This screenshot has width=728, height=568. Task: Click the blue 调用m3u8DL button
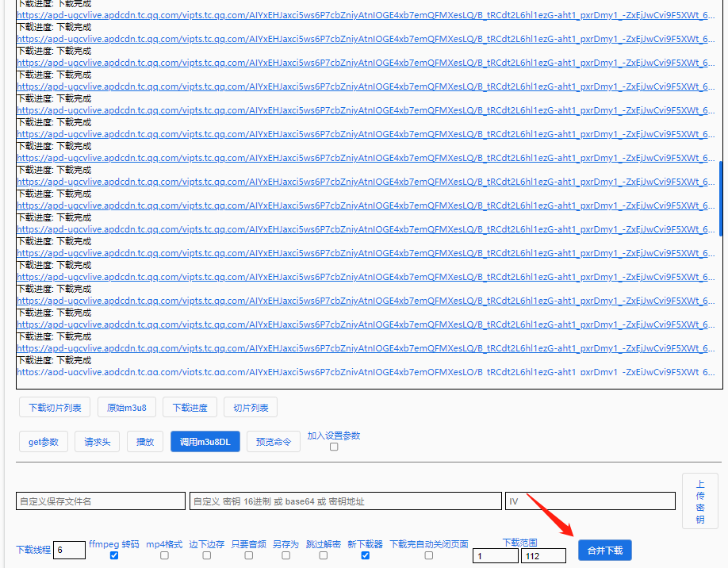pyautogui.click(x=205, y=442)
